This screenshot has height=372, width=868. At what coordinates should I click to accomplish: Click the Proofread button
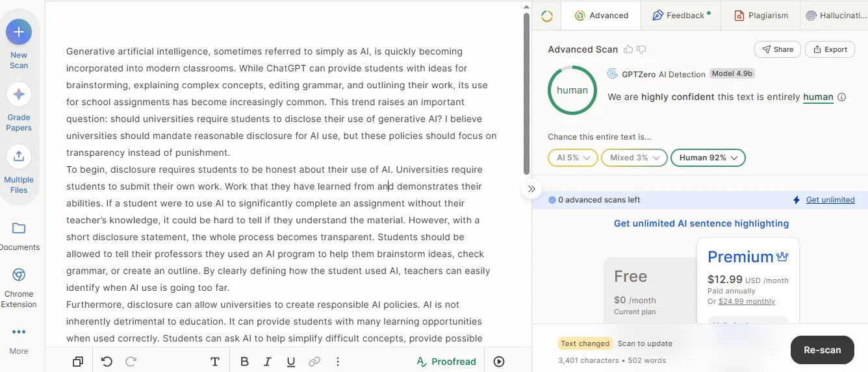(446, 362)
